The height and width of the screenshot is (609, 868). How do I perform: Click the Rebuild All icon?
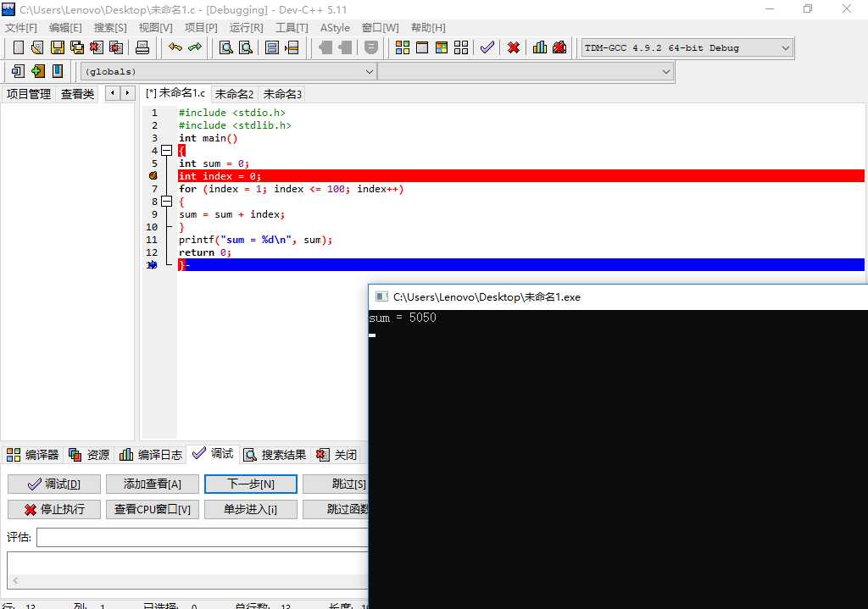(461, 47)
